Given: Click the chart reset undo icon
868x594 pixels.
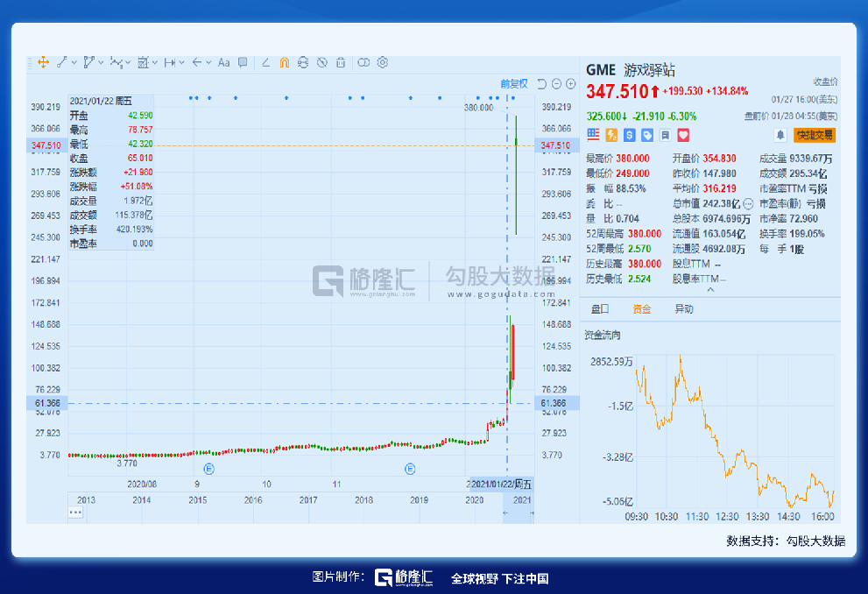Looking at the screenshot, I should point(542,83).
